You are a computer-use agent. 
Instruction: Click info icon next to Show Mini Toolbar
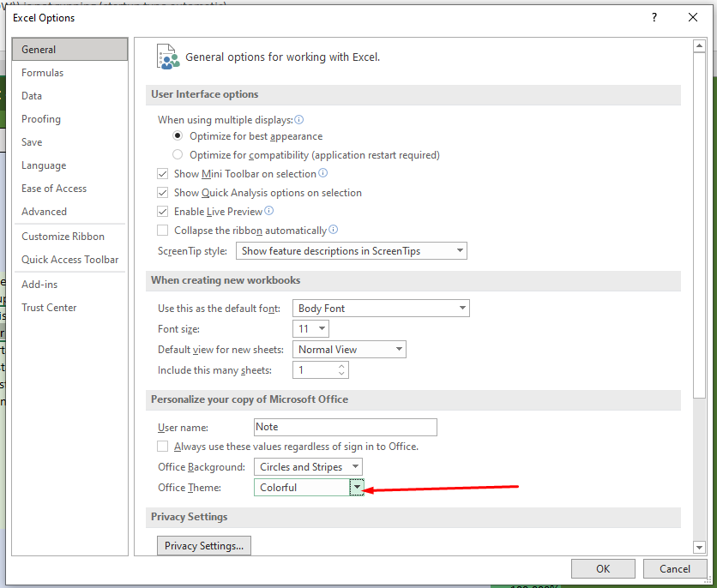point(322,173)
